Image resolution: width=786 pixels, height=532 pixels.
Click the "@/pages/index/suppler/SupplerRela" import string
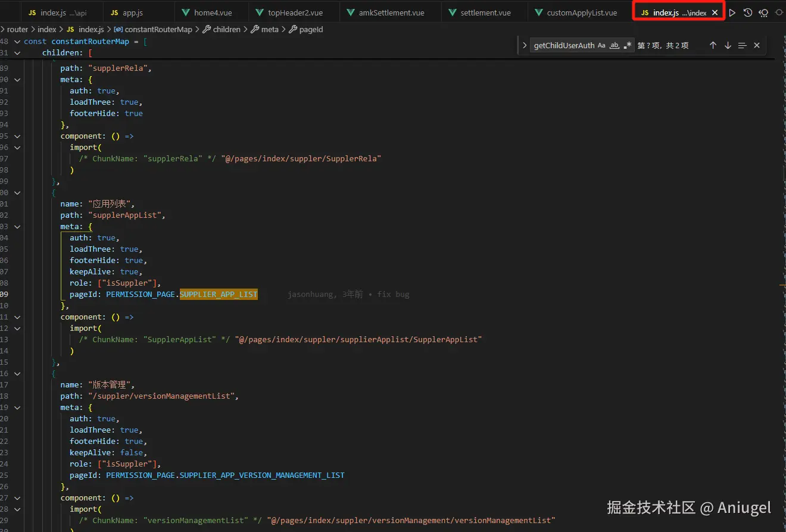click(301, 158)
